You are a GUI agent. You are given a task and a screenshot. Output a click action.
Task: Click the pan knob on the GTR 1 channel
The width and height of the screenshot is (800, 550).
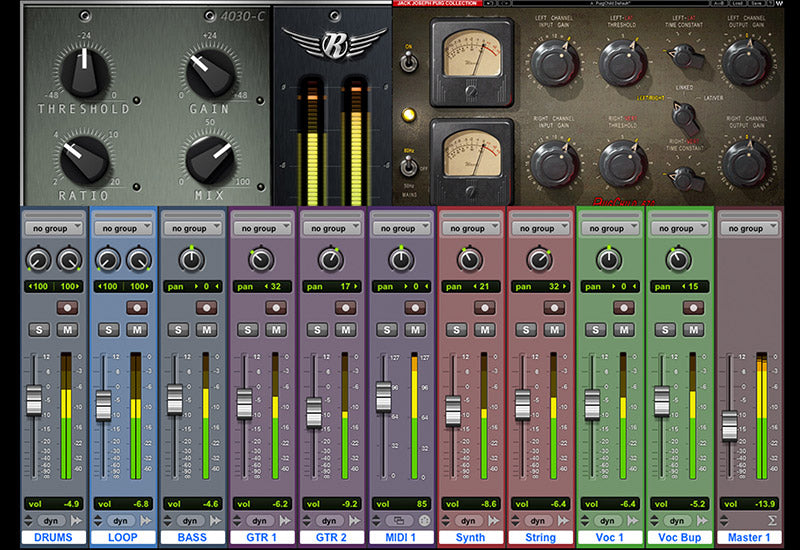click(x=260, y=261)
